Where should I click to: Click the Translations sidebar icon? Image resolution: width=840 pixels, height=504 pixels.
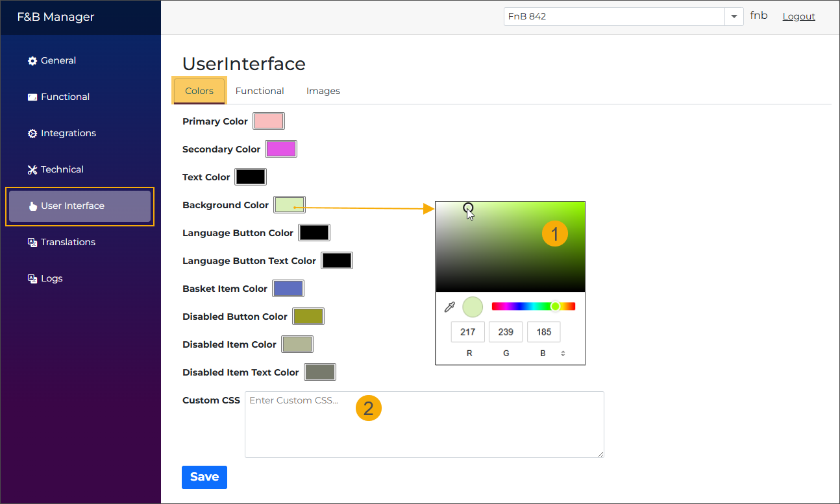31,241
